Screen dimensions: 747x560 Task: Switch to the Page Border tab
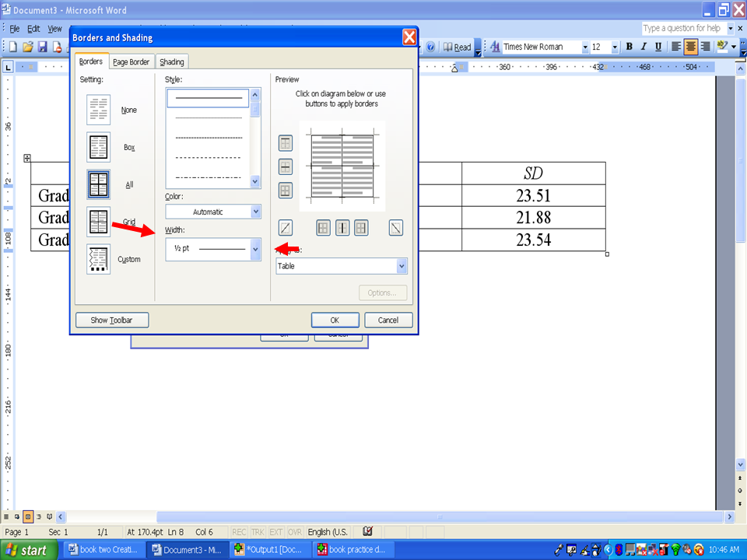pos(131,62)
